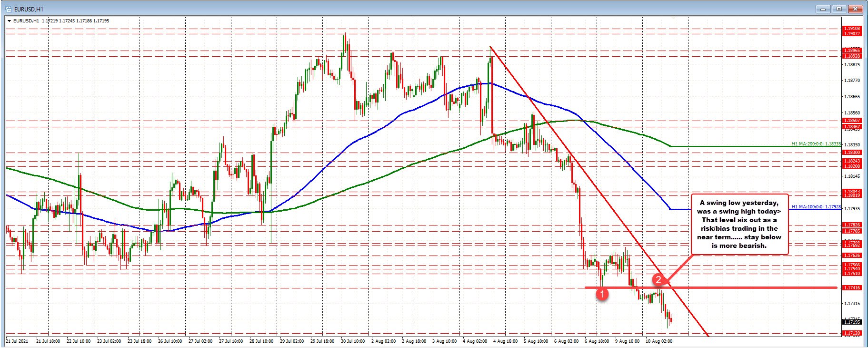Select the H1 MA:100 indicator label
Image resolution: width=868 pixels, height=348 pixels.
(816, 207)
